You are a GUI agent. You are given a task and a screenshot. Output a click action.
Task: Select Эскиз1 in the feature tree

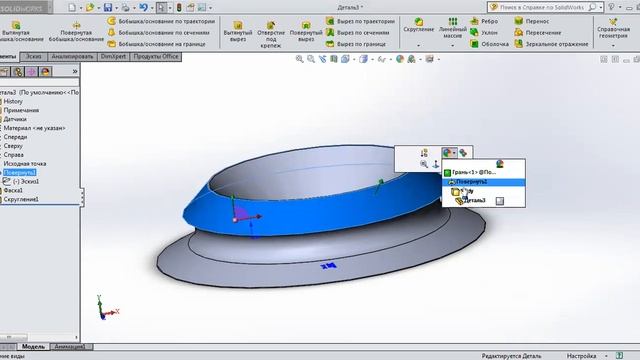point(26,182)
